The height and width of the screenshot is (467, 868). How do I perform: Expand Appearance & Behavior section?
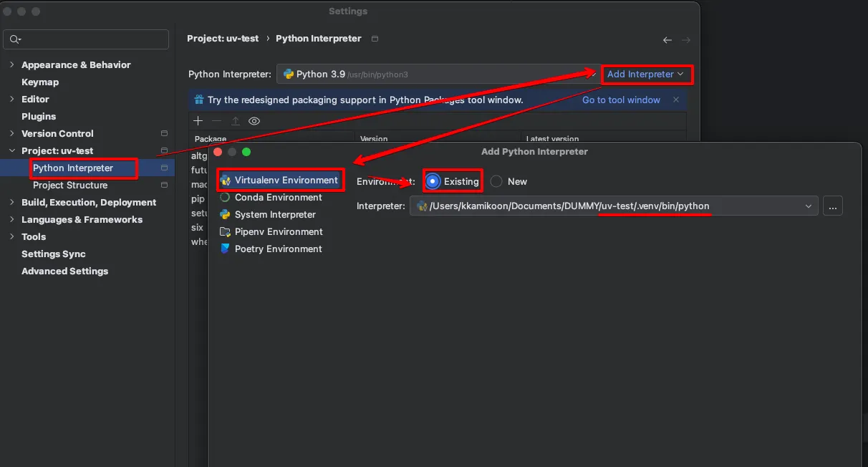click(11, 64)
